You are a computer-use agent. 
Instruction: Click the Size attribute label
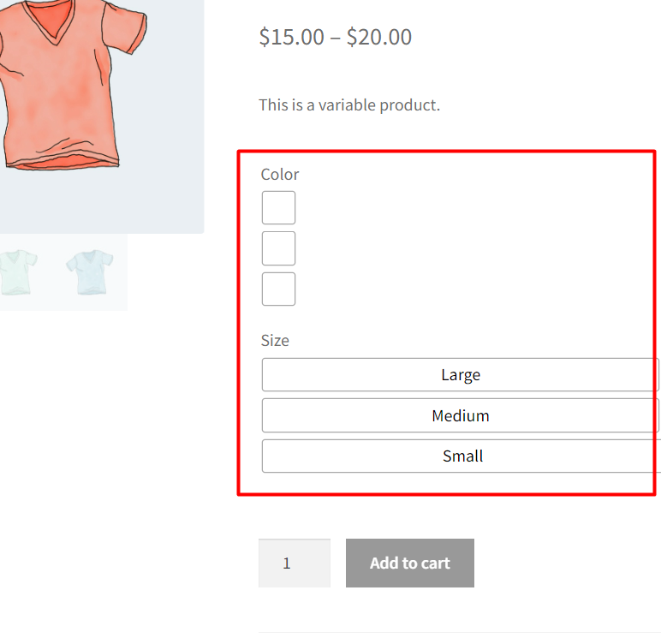(x=275, y=341)
